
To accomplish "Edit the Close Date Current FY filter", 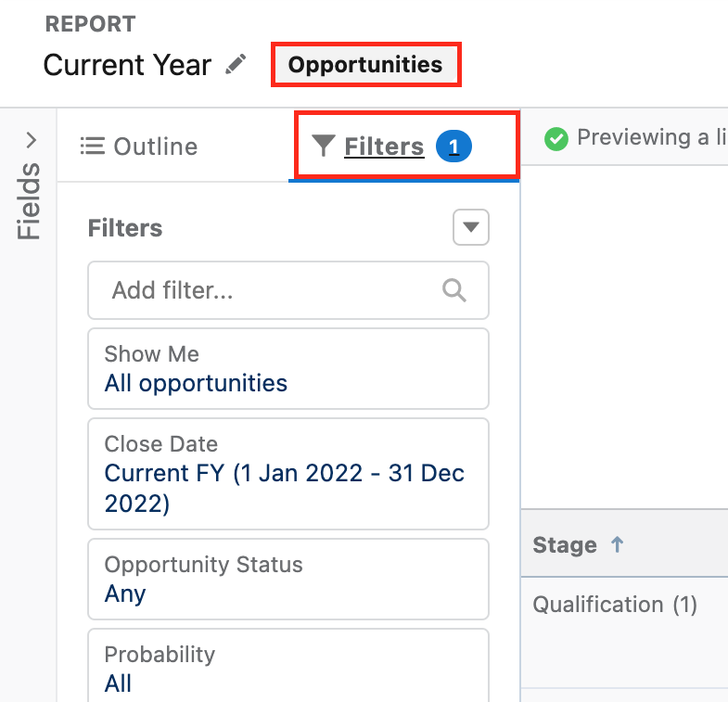I will point(288,474).
